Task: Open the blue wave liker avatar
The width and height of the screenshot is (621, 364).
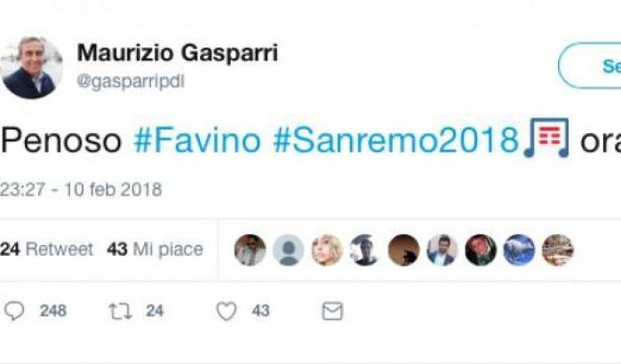Action: pos(519,249)
